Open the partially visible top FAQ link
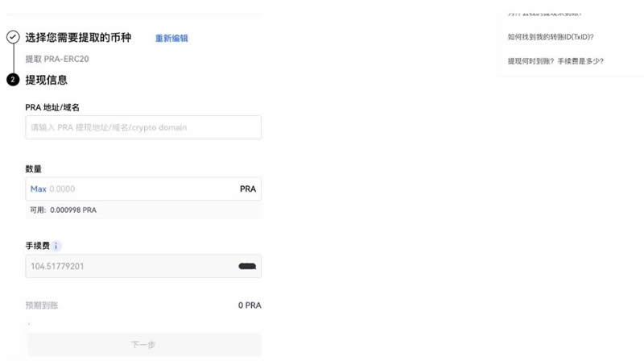Screen dimensions: 644x361 coord(544,14)
